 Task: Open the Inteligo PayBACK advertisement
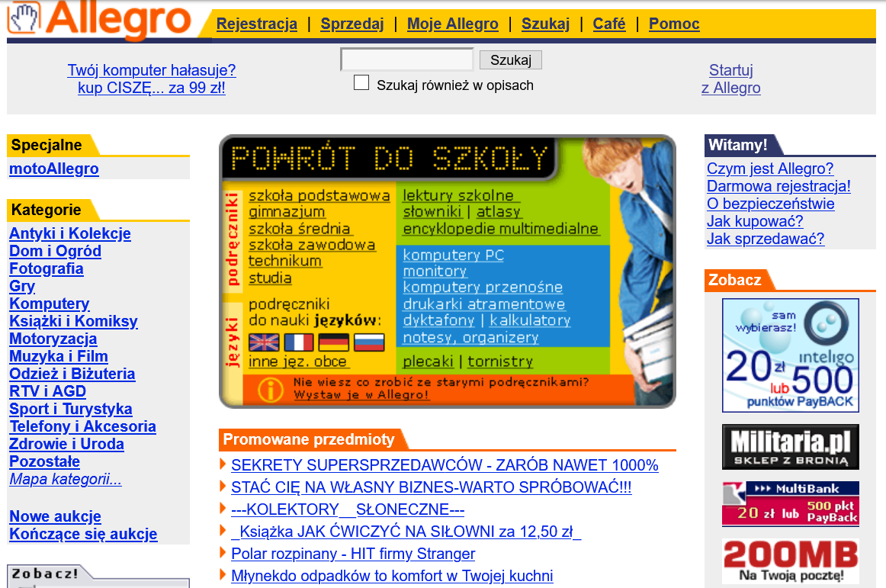(x=790, y=355)
